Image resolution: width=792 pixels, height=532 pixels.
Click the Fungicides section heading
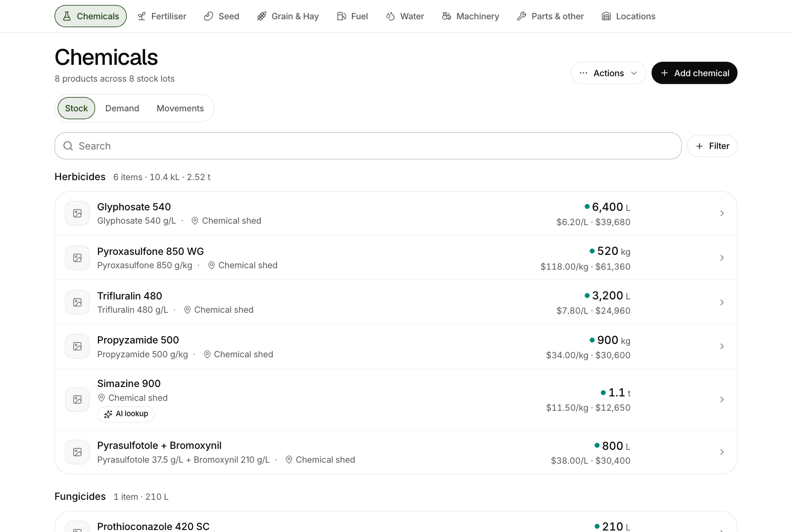80,496
